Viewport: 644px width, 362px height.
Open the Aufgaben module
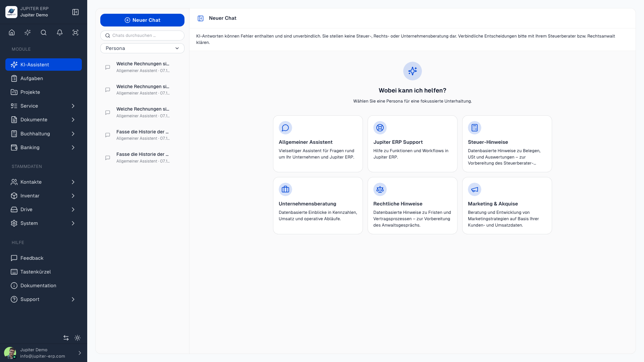[x=44, y=78]
